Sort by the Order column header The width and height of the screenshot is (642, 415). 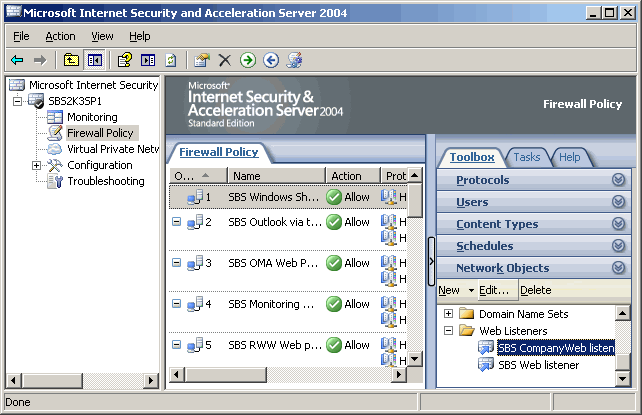(198, 176)
